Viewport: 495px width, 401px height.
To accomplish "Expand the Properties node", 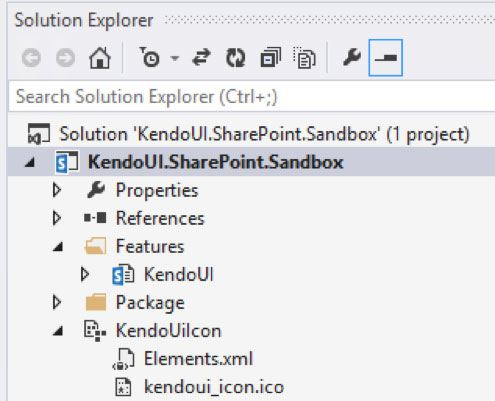I will click(57, 190).
